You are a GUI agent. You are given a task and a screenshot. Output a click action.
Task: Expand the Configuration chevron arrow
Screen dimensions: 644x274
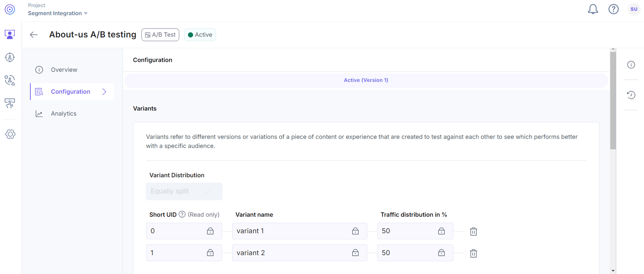point(104,92)
